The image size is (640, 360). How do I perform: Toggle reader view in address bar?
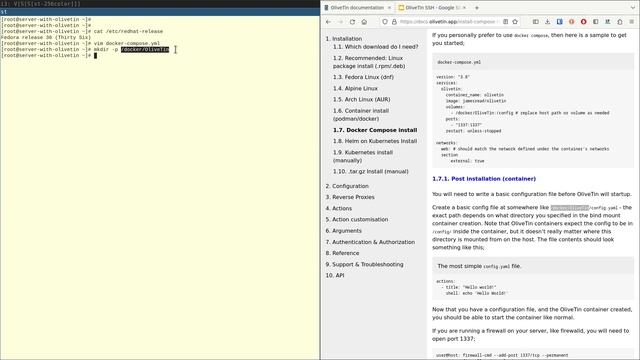pos(505,22)
